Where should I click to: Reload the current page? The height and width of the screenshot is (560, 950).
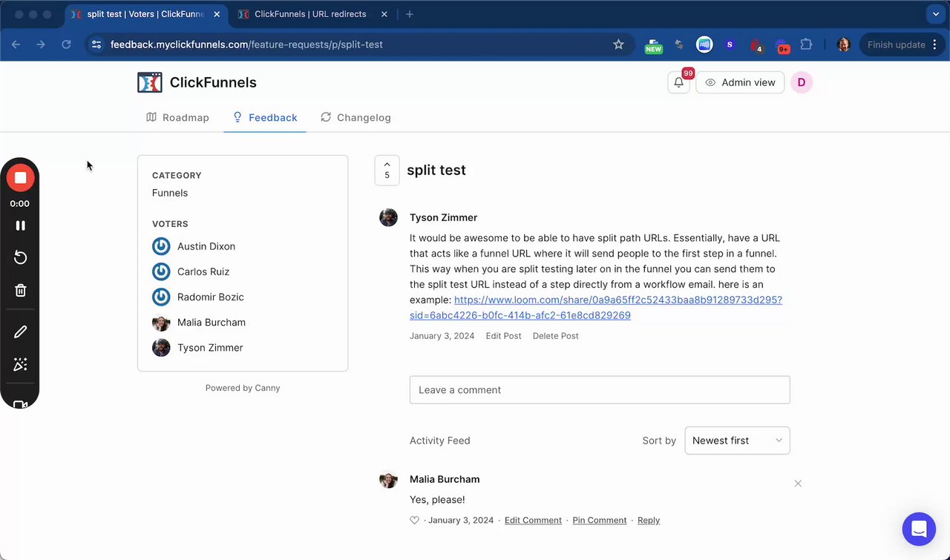66,45
